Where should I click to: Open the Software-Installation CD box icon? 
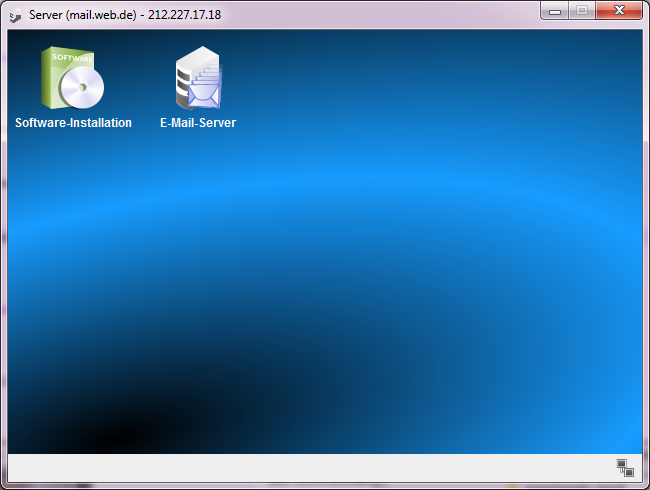coord(73,78)
